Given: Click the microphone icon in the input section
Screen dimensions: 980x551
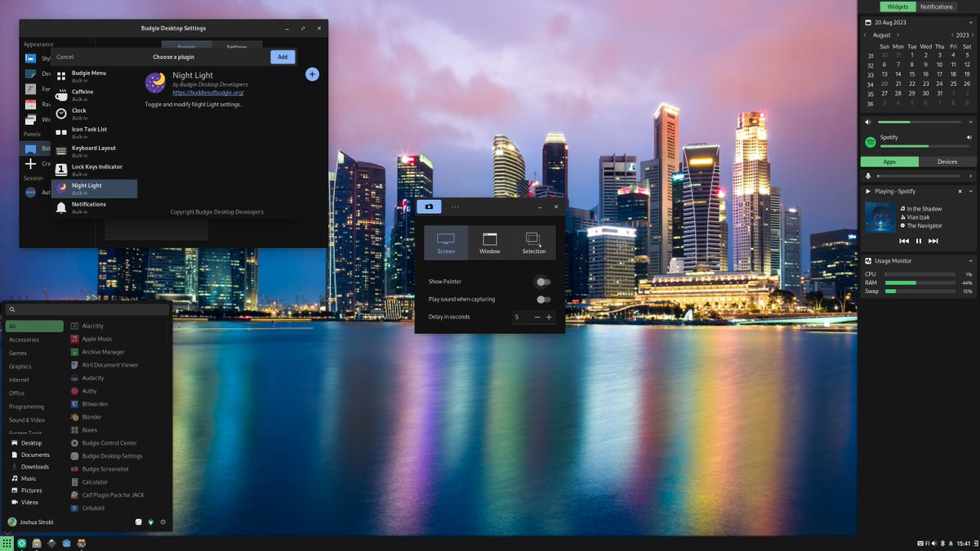Looking at the screenshot, I should [868, 176].
